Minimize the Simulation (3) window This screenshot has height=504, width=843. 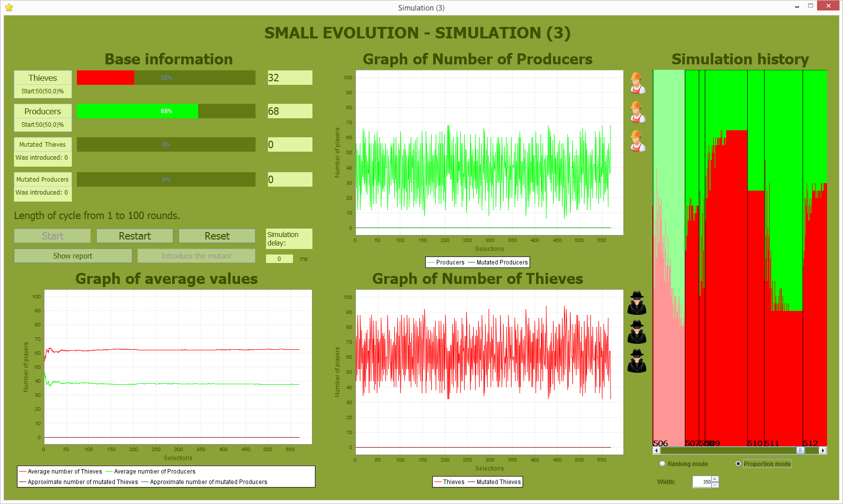(x=797, y=6)
